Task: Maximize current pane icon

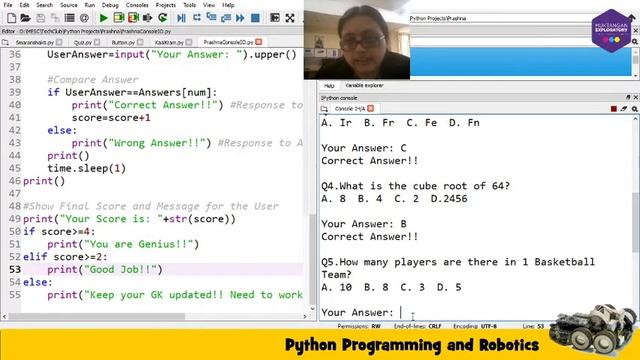Action: coord(275,18)
